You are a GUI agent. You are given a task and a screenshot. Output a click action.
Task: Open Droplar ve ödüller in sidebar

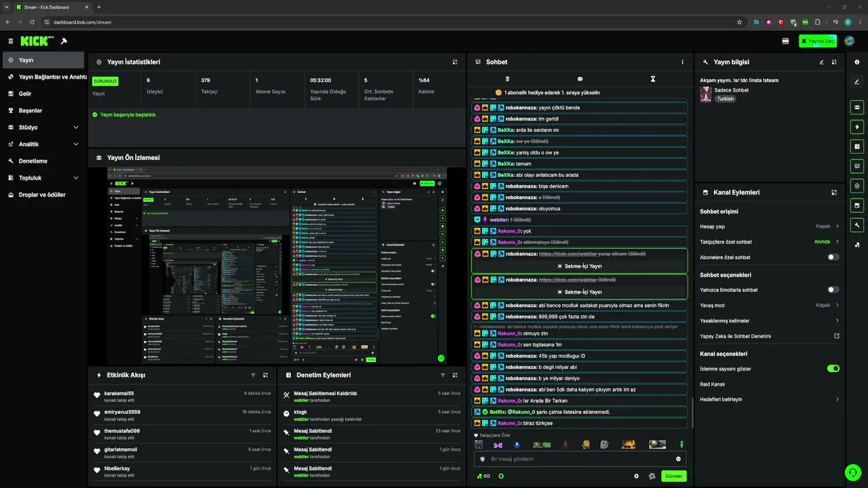(x=43, y=195)
